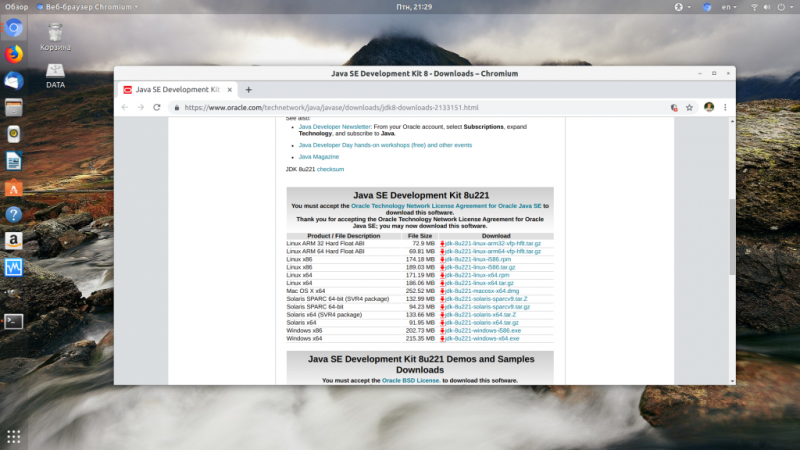Image resolution: width=800 pixels, height=450 pixels.
Task: Open the Files manager dock icon
Action: 14,108
